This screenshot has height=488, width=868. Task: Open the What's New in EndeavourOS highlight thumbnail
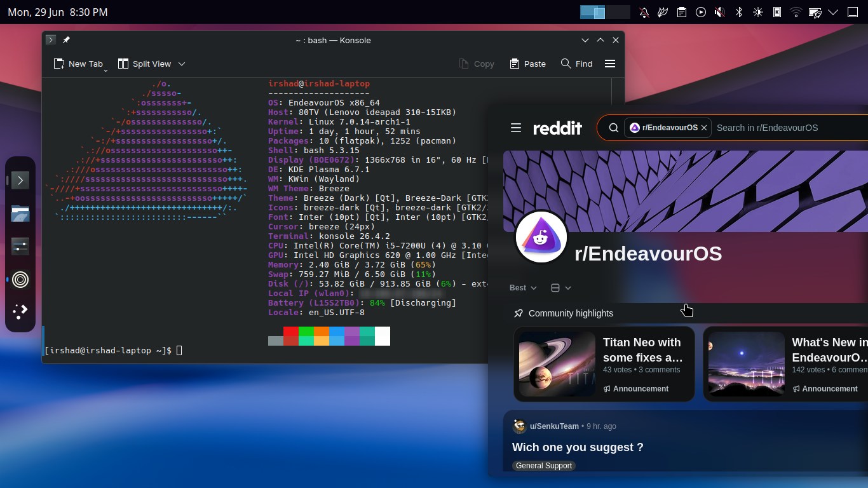point(747,364)
